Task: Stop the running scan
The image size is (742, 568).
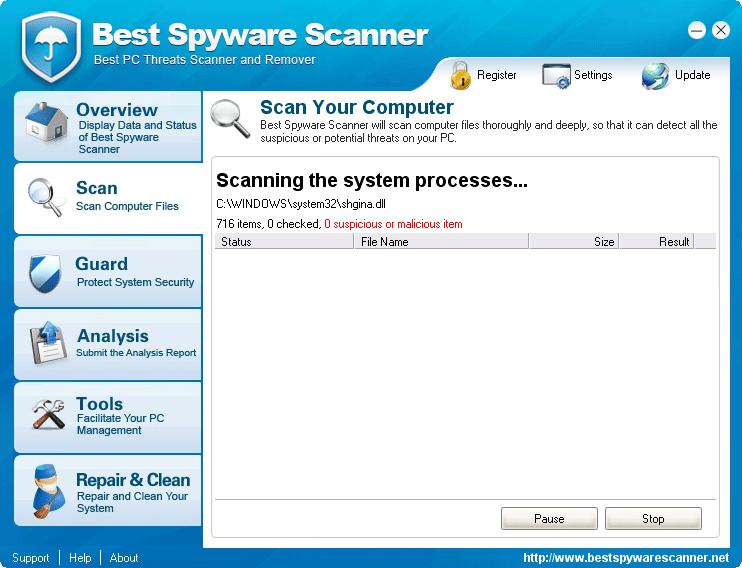Action: click(653, 518)
